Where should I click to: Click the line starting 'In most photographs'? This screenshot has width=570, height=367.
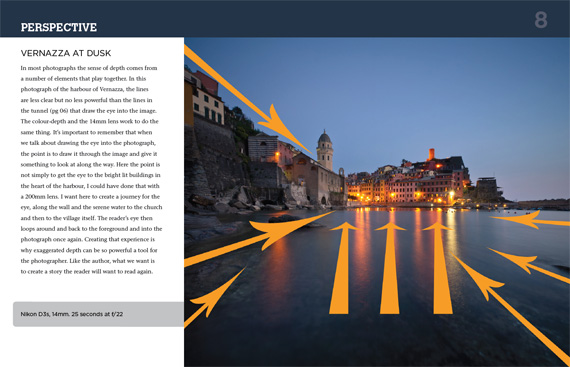coord(89,68)
